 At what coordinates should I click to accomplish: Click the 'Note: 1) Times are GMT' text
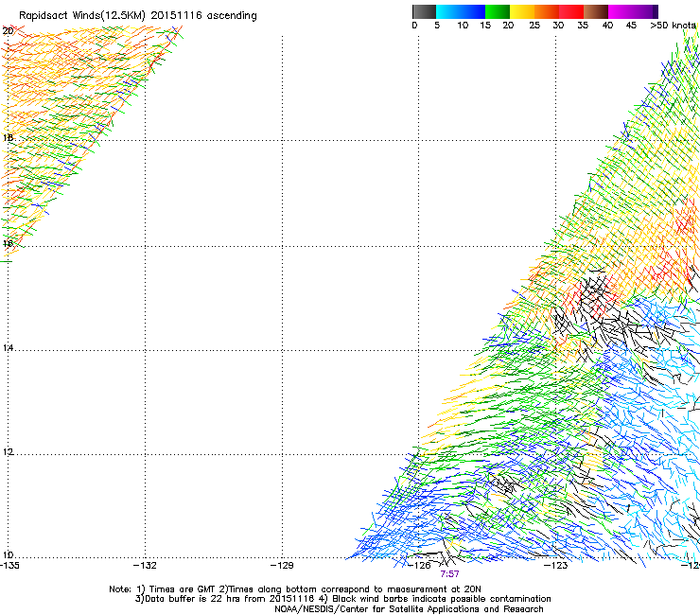[163, 589]
